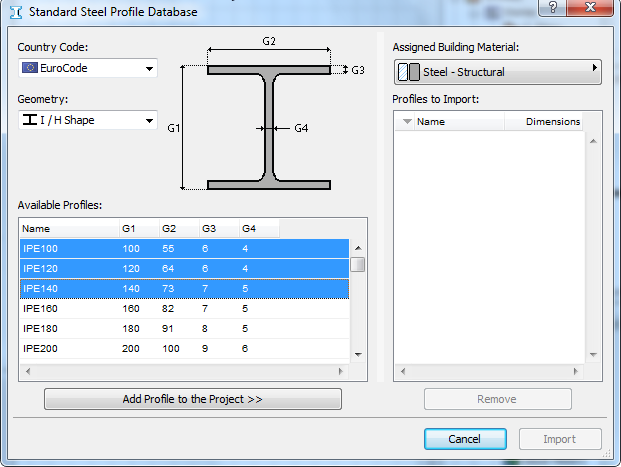
Task: Click the Cancel button
Action: (x=465, y=439)
